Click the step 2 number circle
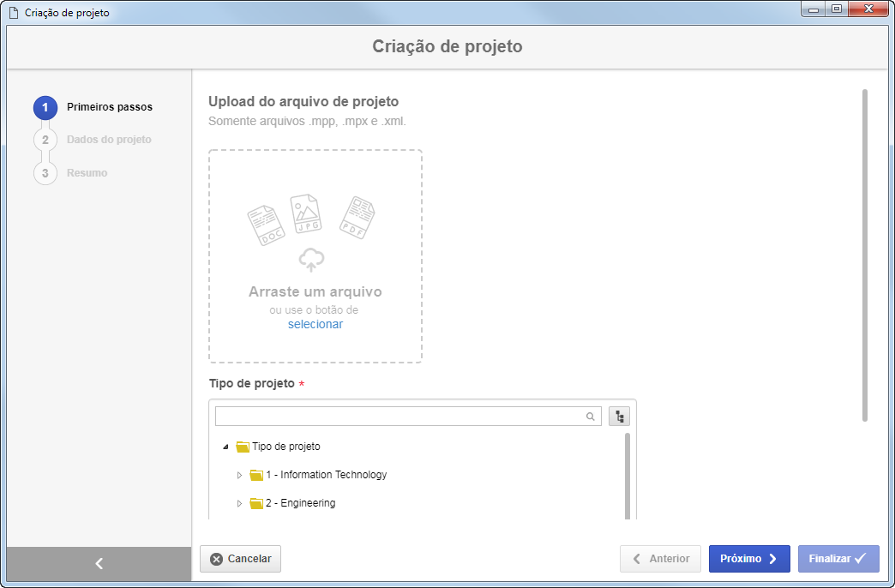Image resolution: width=895 pixels, height=588 pixels. [45, 140]
